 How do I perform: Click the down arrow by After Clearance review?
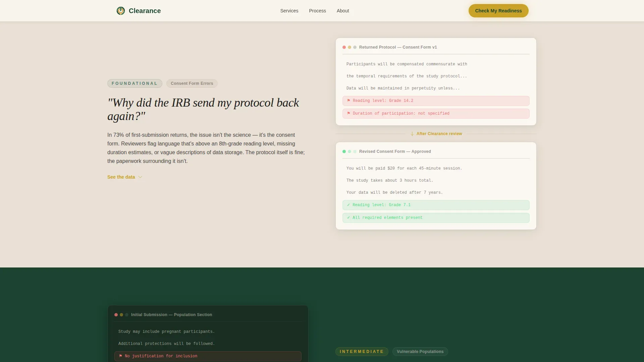(x=412, y=134)
